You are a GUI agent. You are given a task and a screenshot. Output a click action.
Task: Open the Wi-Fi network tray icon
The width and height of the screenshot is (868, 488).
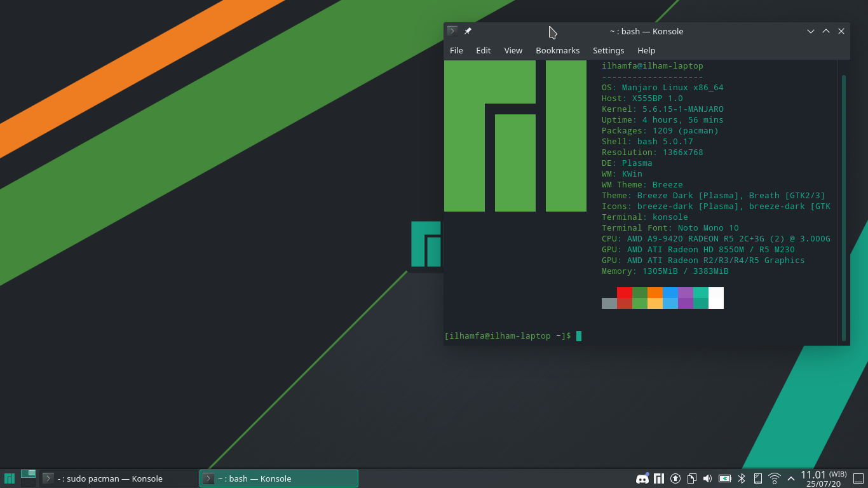(x=774, y=478)
